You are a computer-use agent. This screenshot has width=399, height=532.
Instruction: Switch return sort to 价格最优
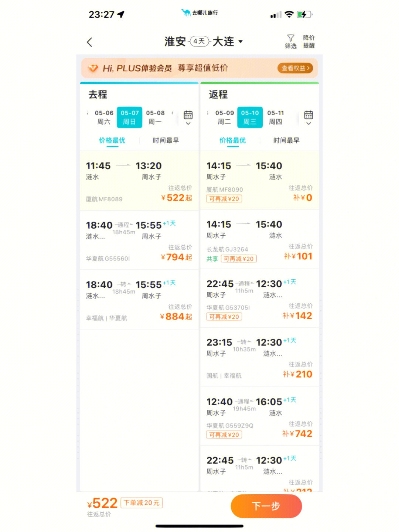232,140
